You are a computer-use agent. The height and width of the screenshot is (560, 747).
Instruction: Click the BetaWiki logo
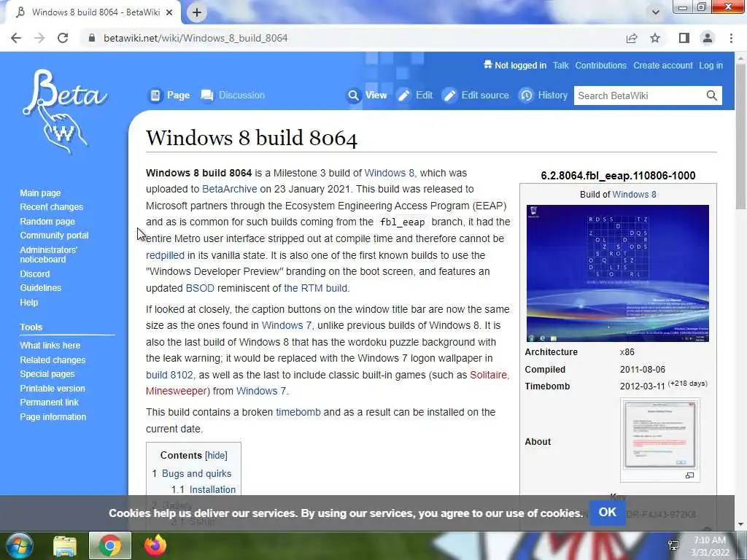coord(64,112)
